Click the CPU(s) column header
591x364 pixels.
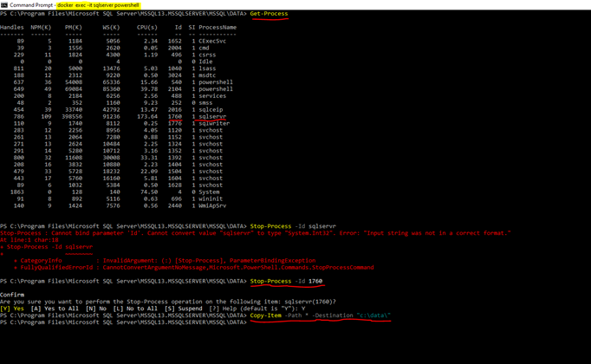point(147,27)
